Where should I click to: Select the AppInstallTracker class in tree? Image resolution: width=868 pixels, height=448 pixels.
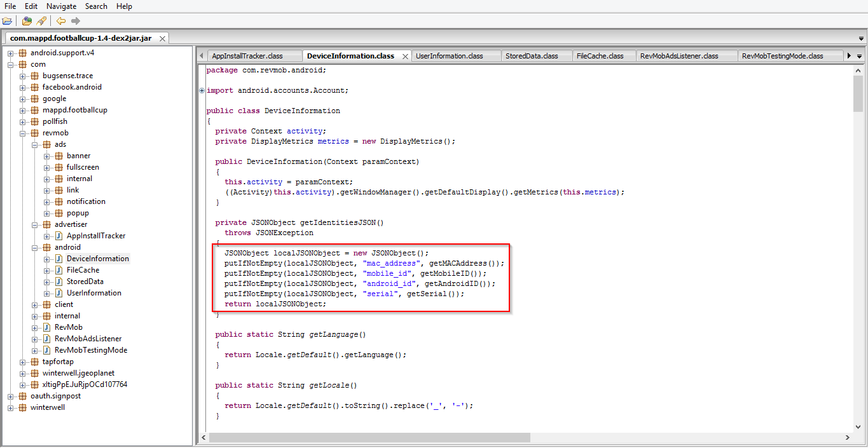pyautogui.click(x=95, y=236)
